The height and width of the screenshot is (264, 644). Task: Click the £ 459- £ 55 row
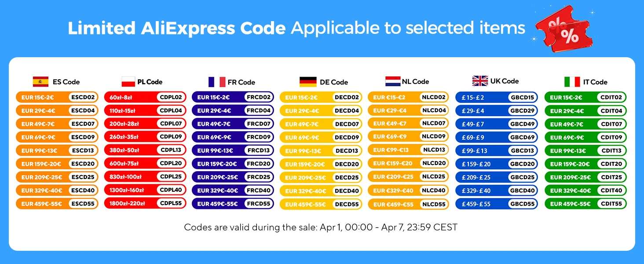497,204
